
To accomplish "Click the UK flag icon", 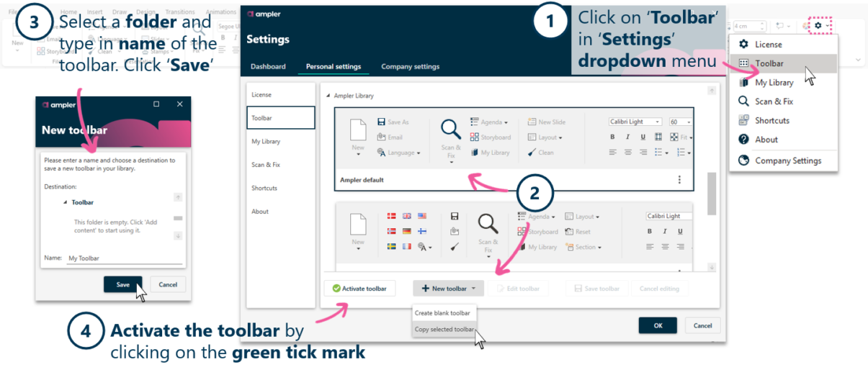I will point(407,216).
